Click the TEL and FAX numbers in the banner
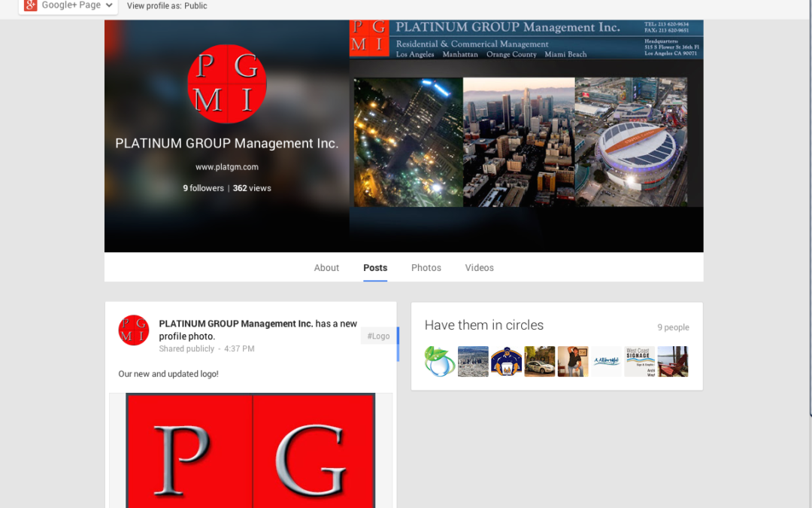The height and width of the screenshot is (508, 812). pos(666,28)
